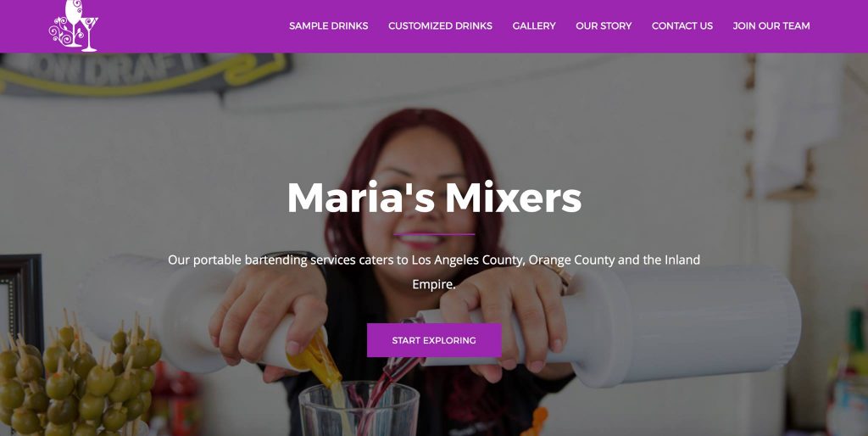This screenshot has width=868, height=436.
Task: Click the On Draft sign
Action: (145, 73)
